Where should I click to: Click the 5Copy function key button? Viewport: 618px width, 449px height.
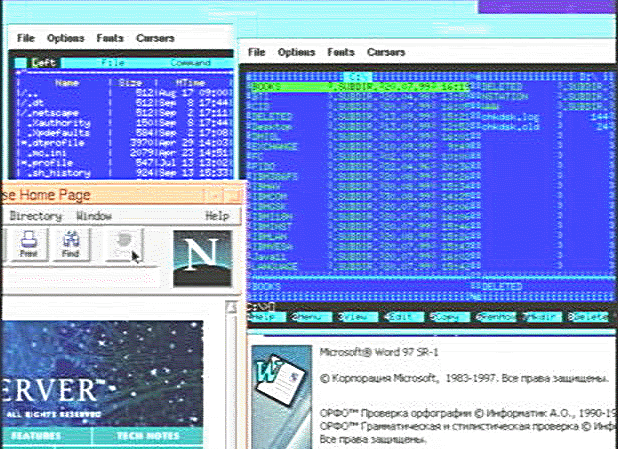pos(450,317)
